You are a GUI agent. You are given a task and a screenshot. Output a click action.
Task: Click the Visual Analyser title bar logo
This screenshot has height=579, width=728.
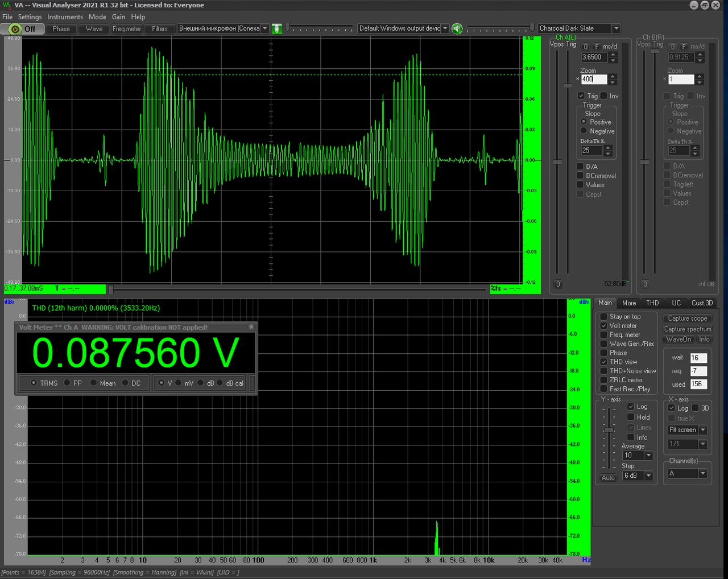pyautogui.click(x=6, y=5)
